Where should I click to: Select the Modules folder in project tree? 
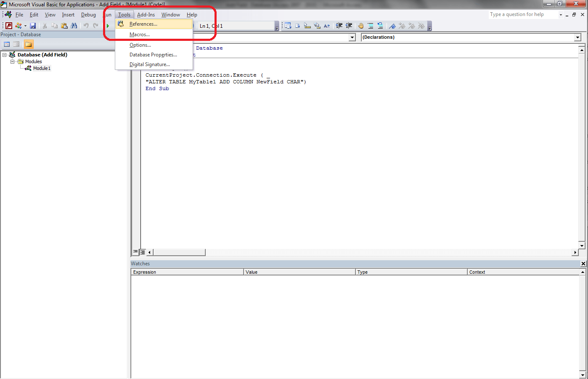tap(33, 61)
